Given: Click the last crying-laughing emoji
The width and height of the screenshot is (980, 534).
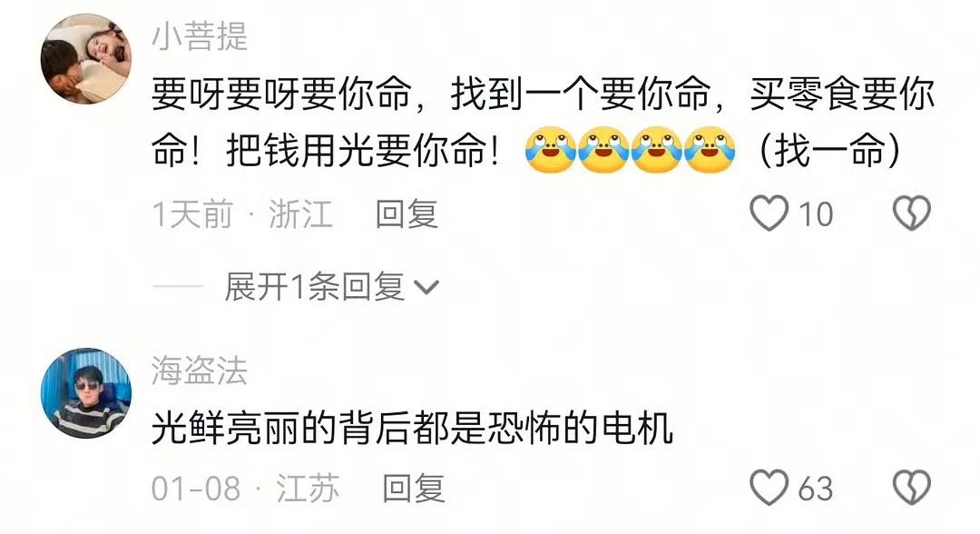Looking at the screenshot, I should tap(710, 150).
